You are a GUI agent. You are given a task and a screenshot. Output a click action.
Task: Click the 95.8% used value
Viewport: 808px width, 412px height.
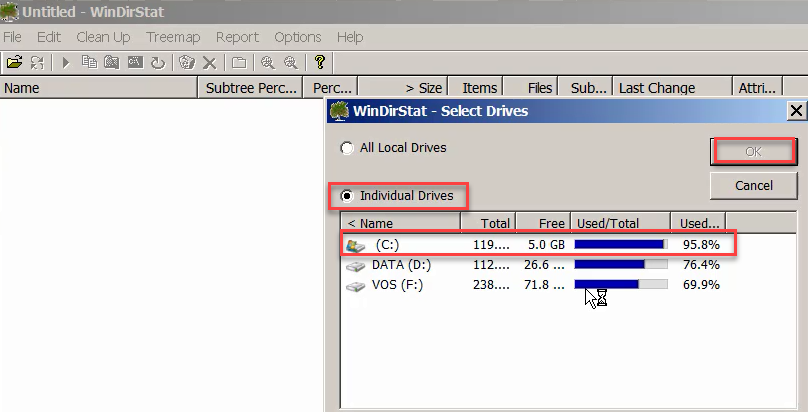(701, 245)
